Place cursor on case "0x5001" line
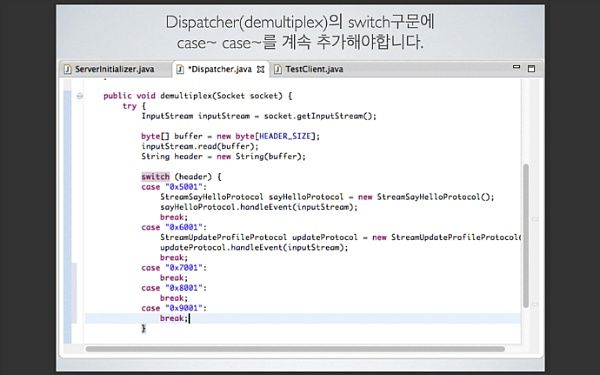 tap(174, 187)
